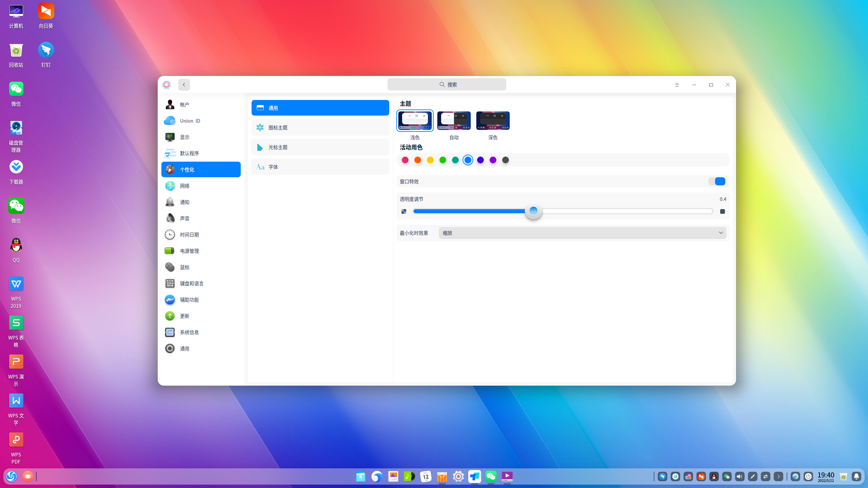This screenshot has height=488, width=868.
Task: Disable the 窗口特效 switch
Action: pyautogui.click(x=716, y=181)
